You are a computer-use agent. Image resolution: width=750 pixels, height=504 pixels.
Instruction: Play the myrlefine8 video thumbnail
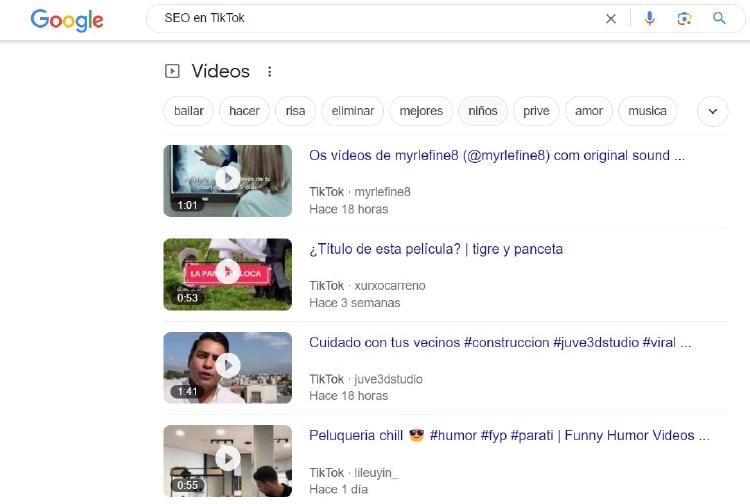(x=228, y=181)
